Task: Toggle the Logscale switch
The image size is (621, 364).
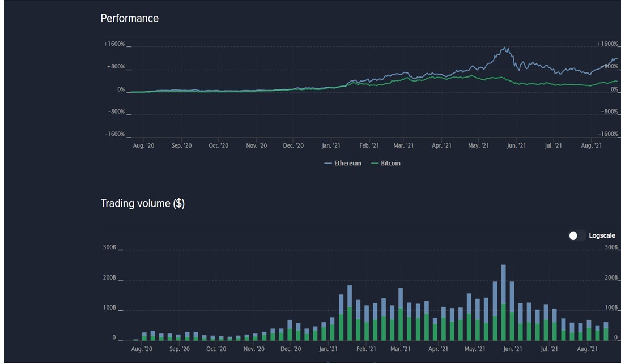Action: [x=577, y=235]
